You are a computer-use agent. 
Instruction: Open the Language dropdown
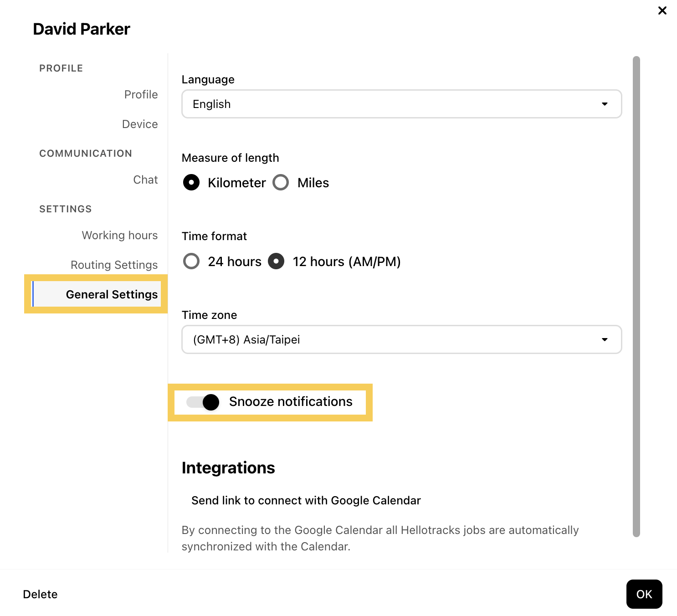(x=401, y=104)
